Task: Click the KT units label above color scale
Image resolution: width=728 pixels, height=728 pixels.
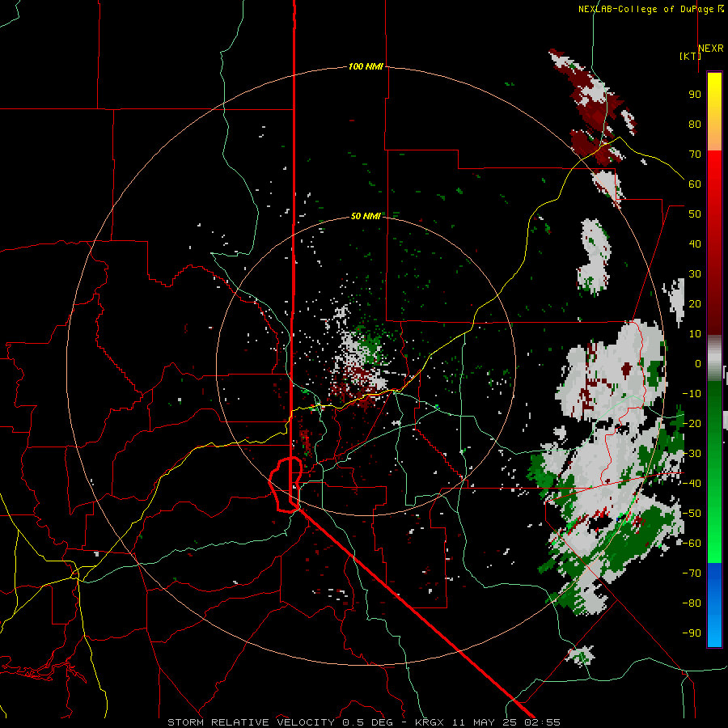Action: (x=690, y=56)
